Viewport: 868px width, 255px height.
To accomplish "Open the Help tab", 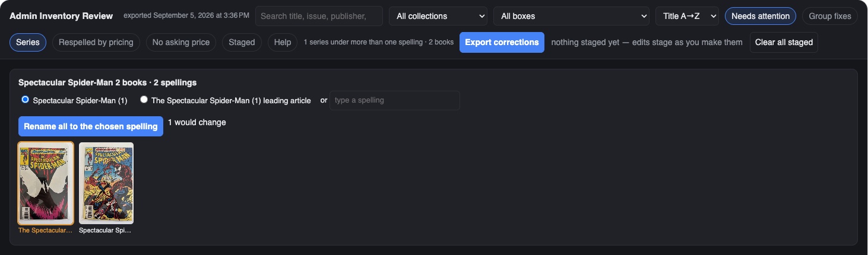I will (283, 42).
